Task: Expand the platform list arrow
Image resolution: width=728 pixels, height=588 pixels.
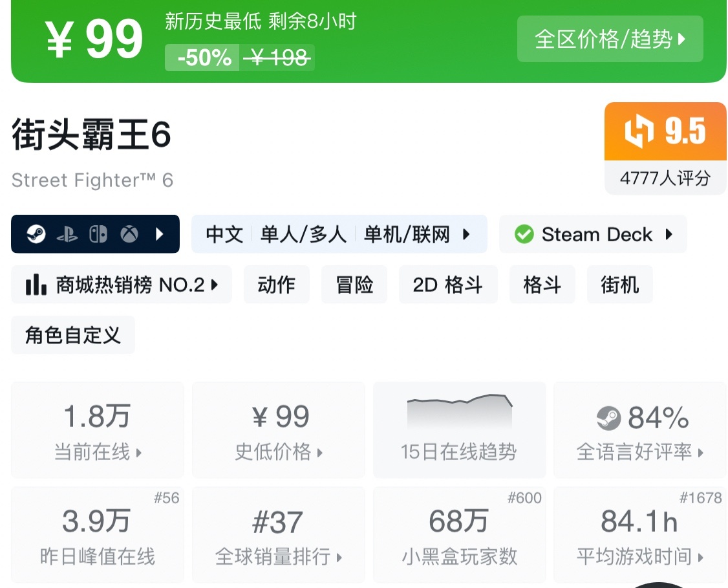Action: coord(160,234)
